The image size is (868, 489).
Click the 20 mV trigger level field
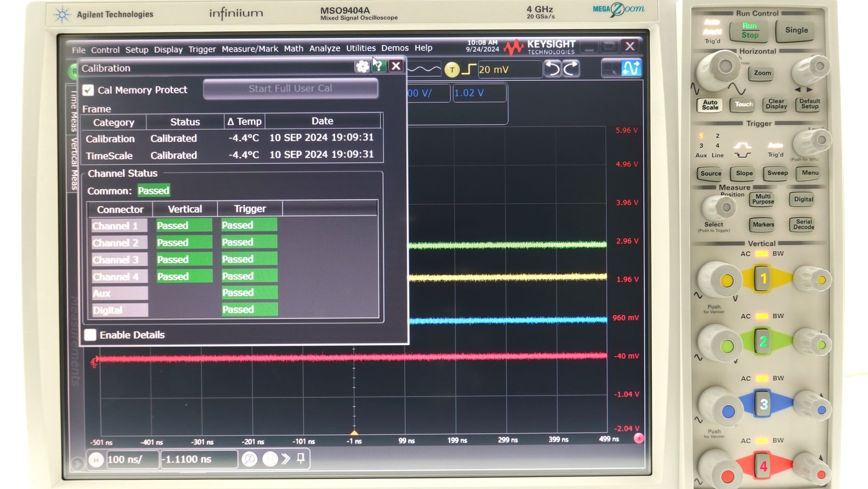click(509, 69)
